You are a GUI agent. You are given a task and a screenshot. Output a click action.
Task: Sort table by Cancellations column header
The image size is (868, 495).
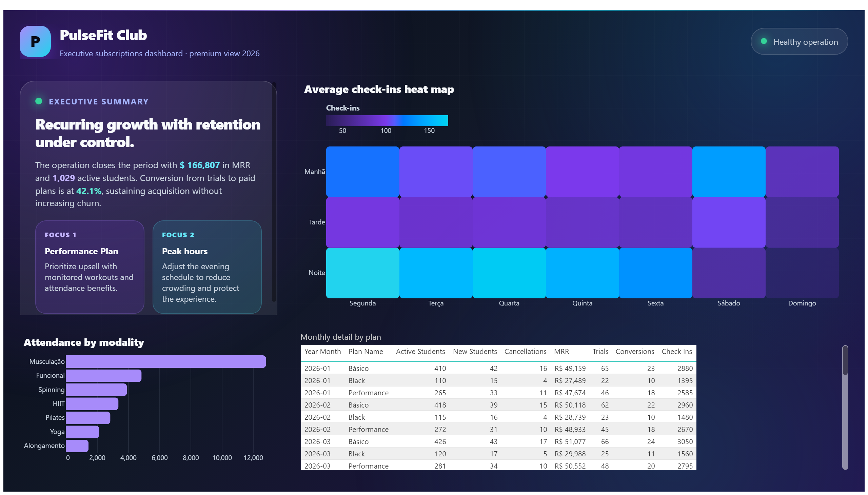click(x=525, y=352)
